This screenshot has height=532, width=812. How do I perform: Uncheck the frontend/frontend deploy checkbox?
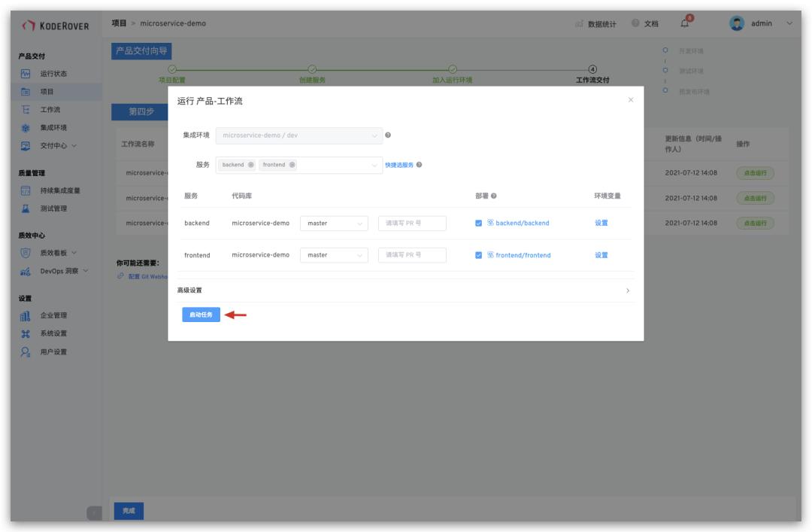478,255
